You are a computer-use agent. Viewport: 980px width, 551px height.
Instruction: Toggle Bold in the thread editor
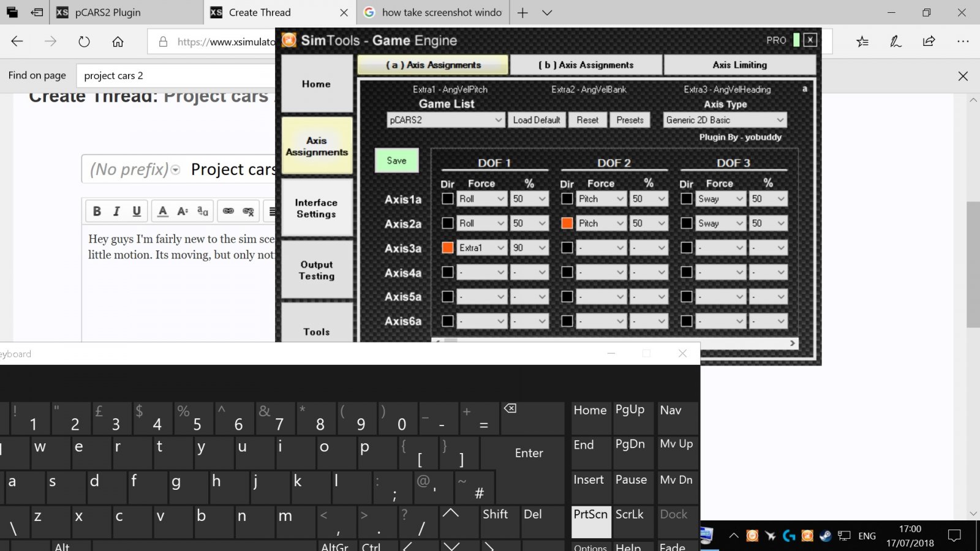97,211
